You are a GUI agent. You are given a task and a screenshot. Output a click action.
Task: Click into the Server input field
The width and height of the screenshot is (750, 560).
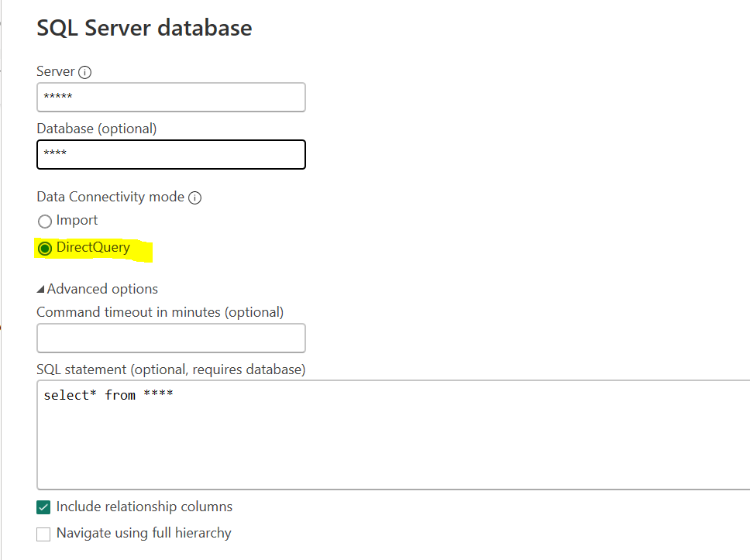pos(171,97)
